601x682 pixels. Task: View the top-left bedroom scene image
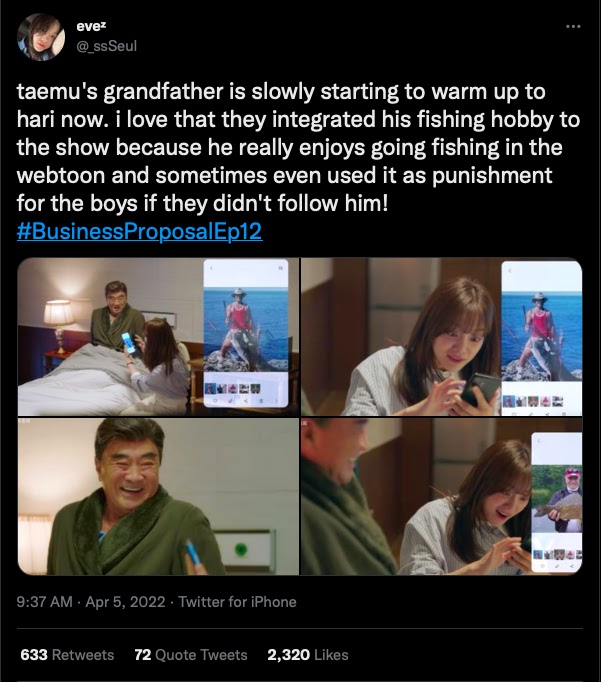point(158,337)
